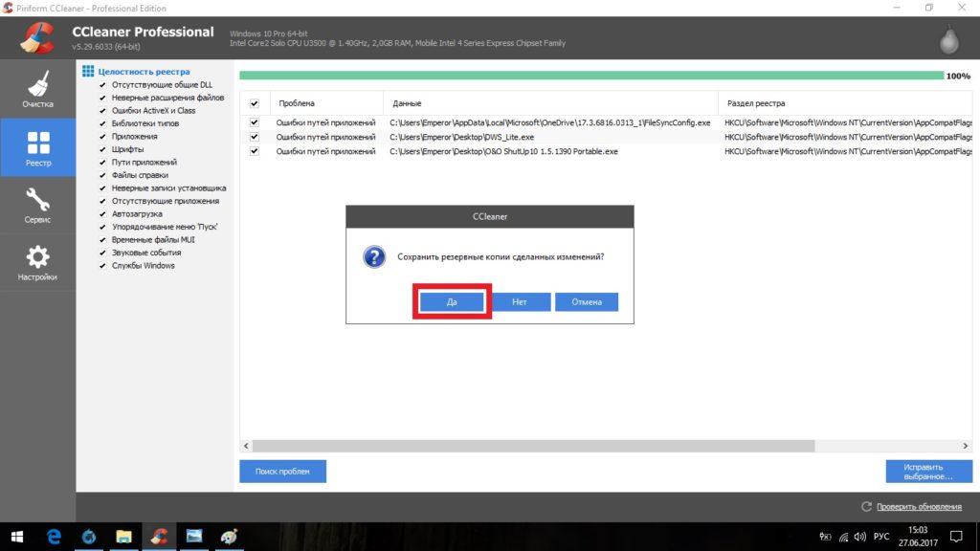980x551 pixels.
Task: Click the CCleaner dialog title bar
Action: pos(490,217)
